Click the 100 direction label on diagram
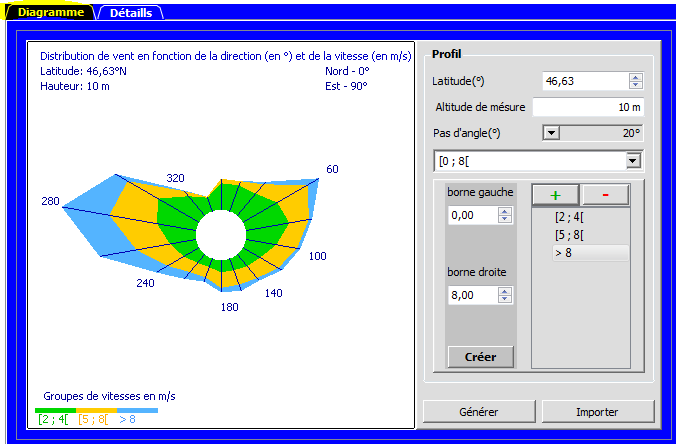 [x=318, y=256]
